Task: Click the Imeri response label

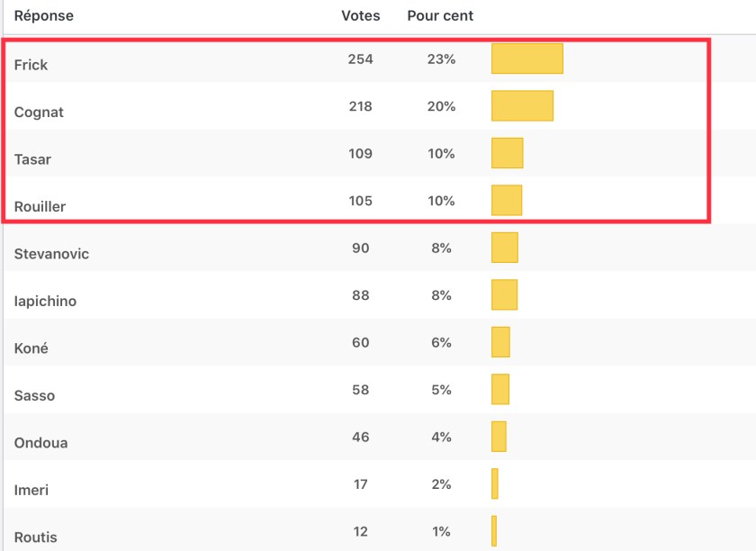Action: (x=31, y=490)
